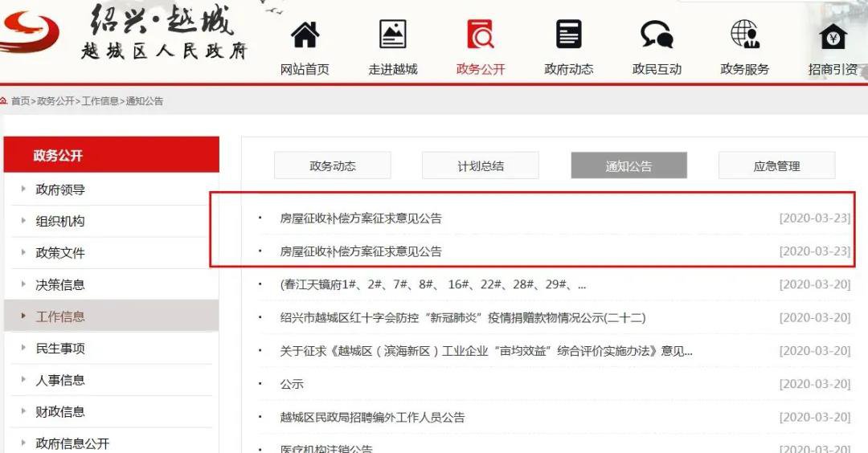Open the second 房屋征收补偿方案征求意见公告 notice
The image size is (868, 453).
click(361, 251)
